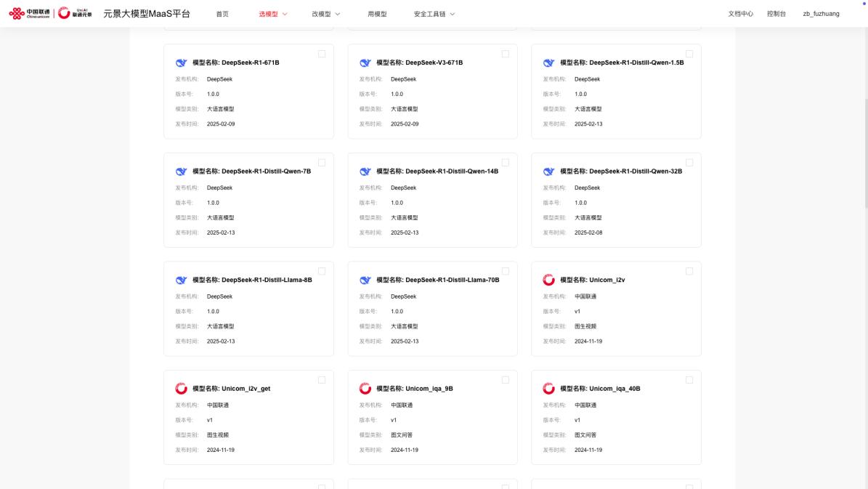Click the China Unicom logo
868x489 pixels.
click(29, 13)
